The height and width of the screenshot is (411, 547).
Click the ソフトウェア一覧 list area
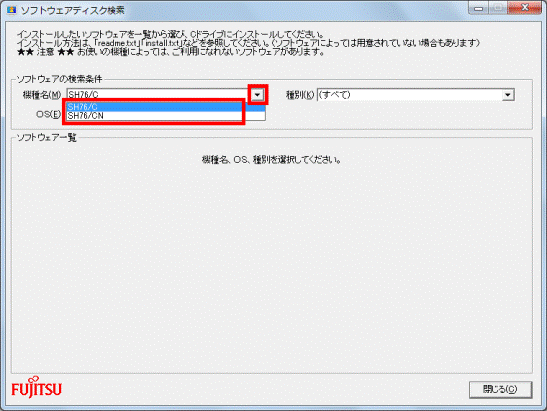[272, 255]
